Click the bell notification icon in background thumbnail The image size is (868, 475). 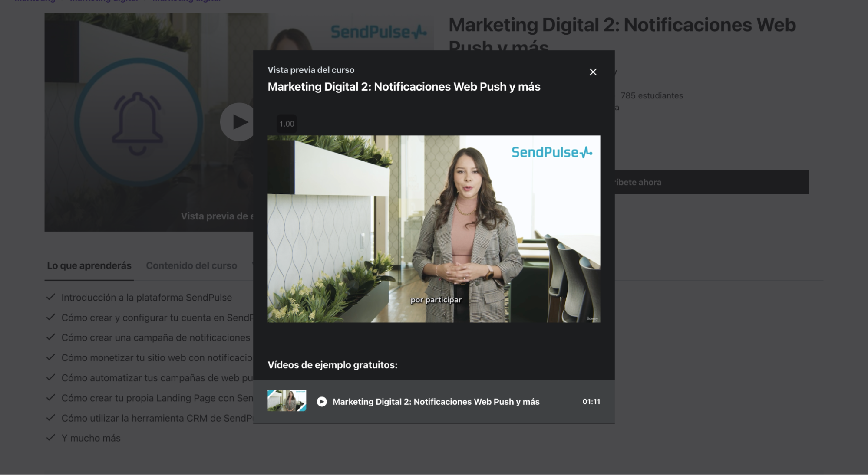point(138,123)
